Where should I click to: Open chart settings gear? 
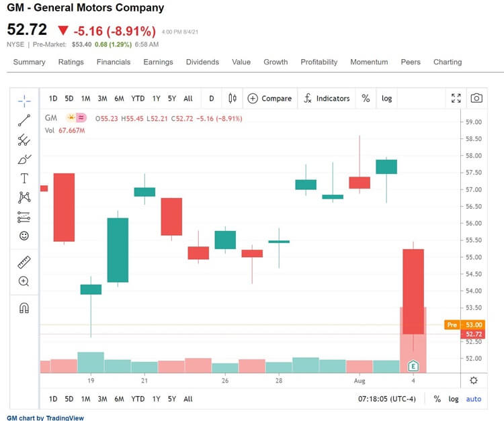coord(474,381)
